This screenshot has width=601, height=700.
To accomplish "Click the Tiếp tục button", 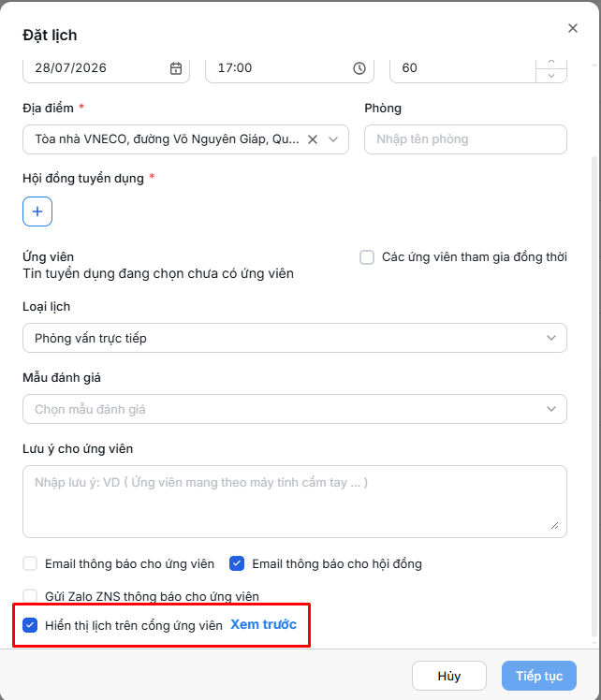I will [x=539, y=676].
